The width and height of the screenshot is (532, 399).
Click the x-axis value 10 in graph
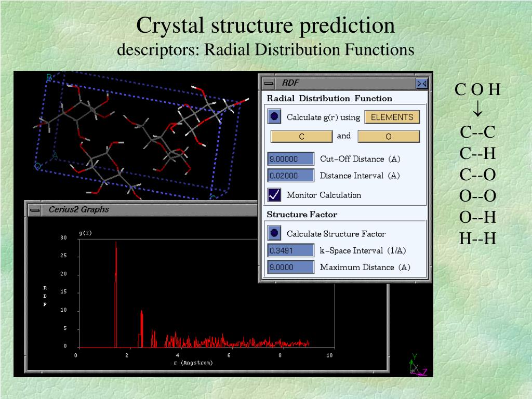click(x=329, y=355)
